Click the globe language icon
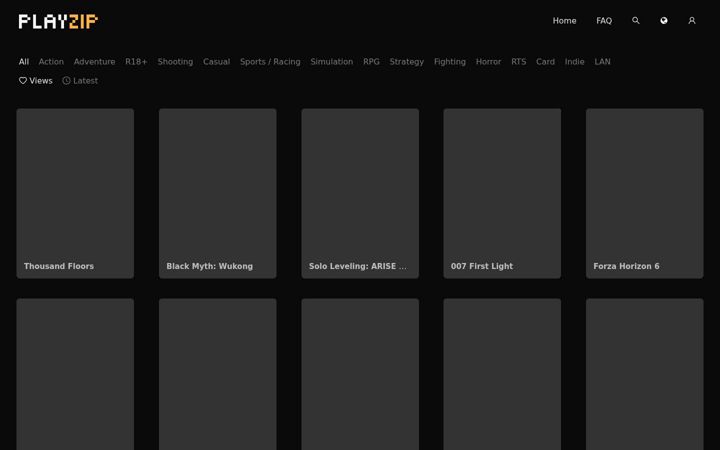 [x=664, y=21]
